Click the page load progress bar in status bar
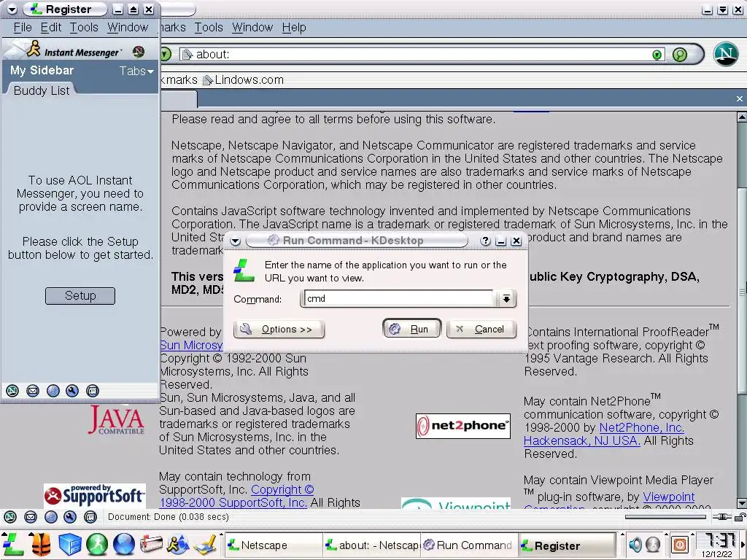The image size is (747, 560). [x=665, y=517]
